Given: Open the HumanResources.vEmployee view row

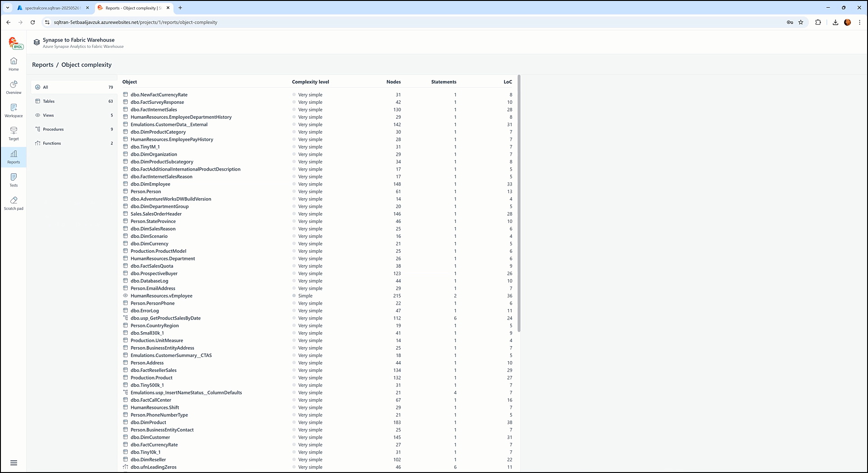Looking at the screenshot, I should pyautogui.click(x=162, y=296).
